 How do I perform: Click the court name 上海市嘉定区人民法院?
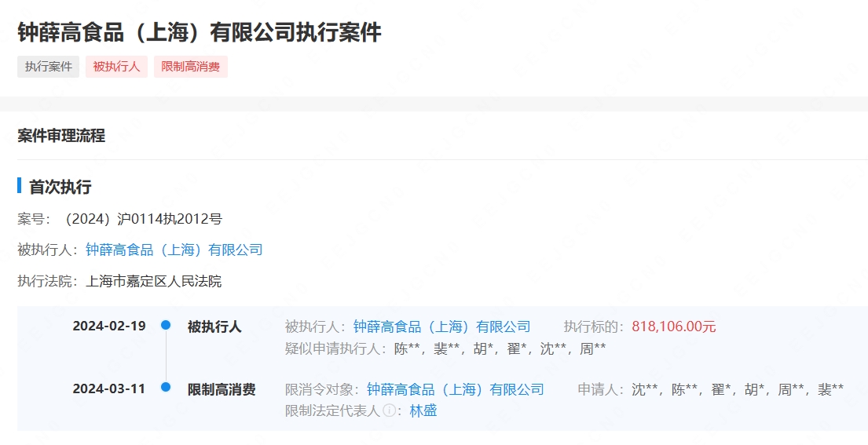click(153, 282)
